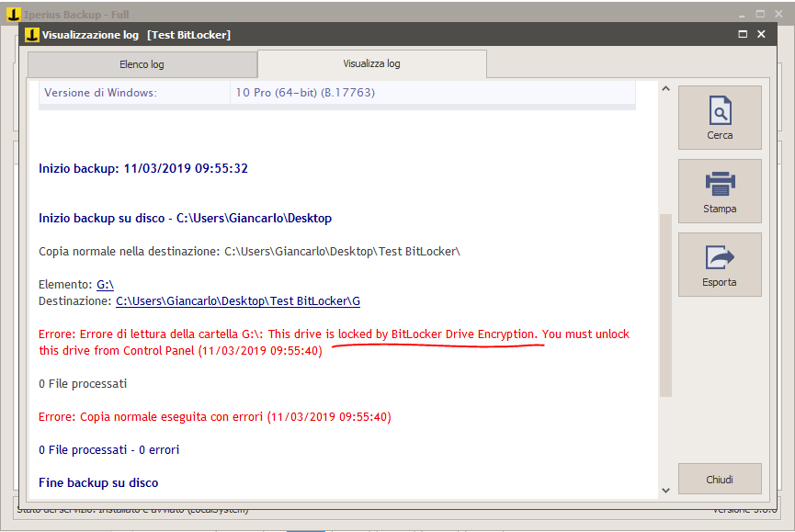Viewport: 795px width, 532px height.
Task: Click the Stampa print button
Action: [720, 191]
